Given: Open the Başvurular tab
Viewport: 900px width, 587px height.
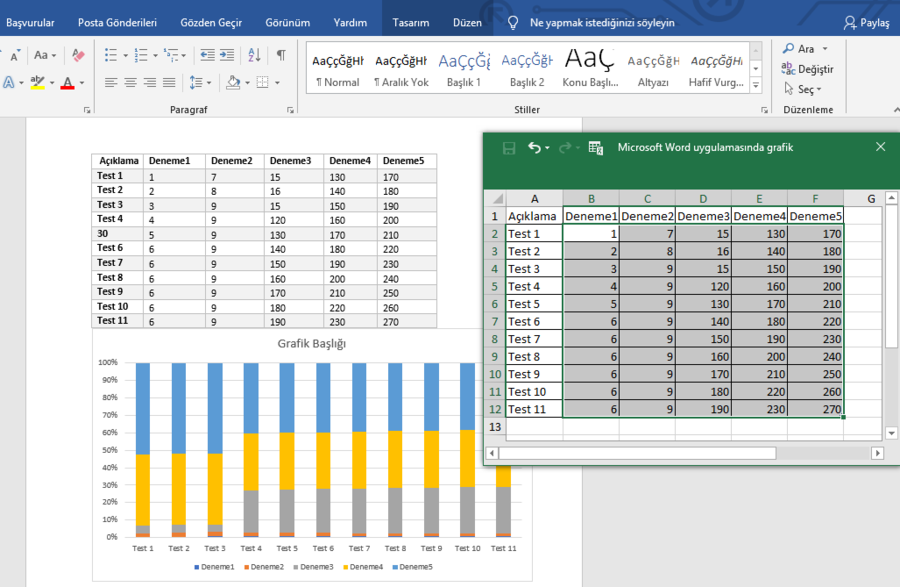Looking at the screenshot, I should 30,23.
